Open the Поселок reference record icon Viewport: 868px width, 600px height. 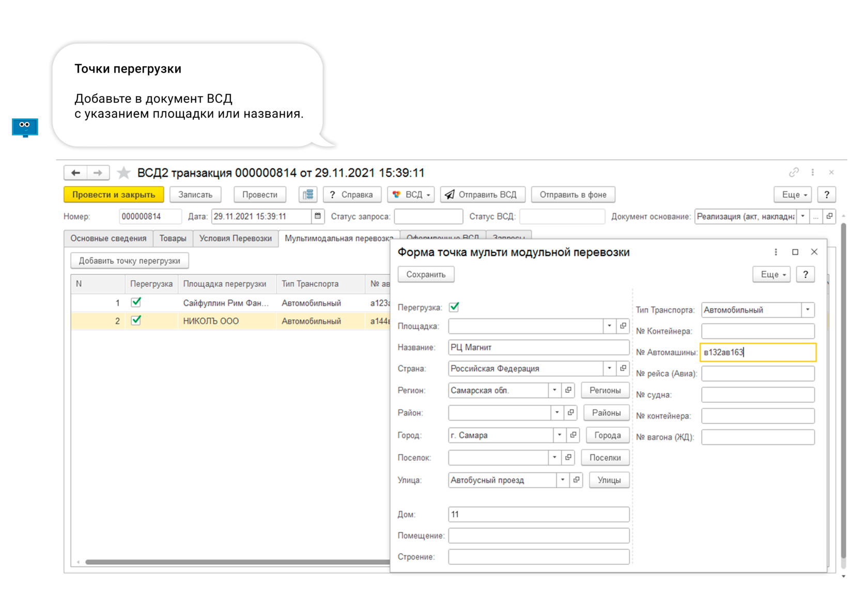[x=568, y=457]
